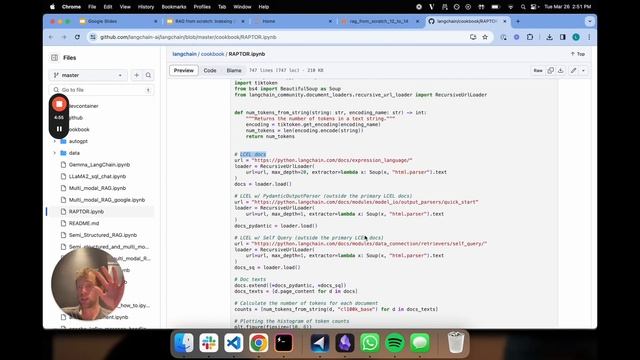Edit the file with pencil icon

point(573,71)
